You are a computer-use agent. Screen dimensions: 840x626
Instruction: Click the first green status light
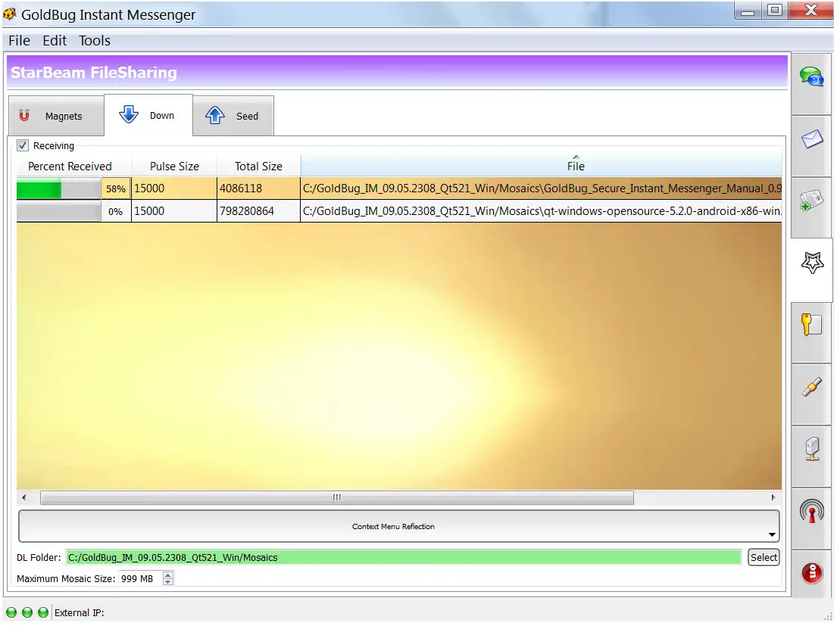click(11, 612)
